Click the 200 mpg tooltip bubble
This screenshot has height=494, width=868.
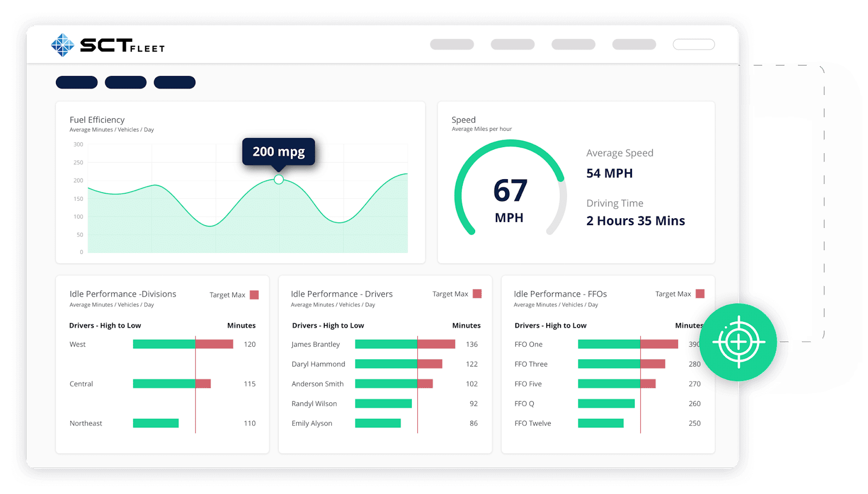coord(278,151)
